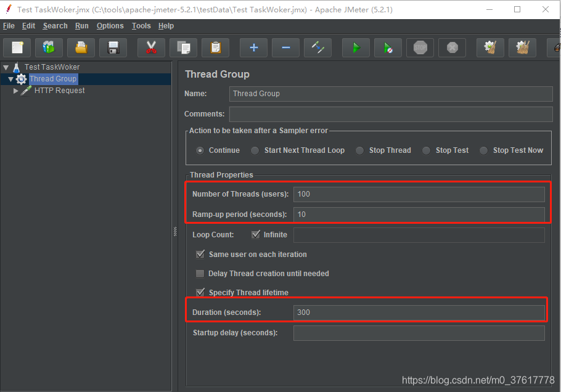Screen dimensions: 561x392
Task: Select Start Next Thread Loop option
Action: [255, 150]
